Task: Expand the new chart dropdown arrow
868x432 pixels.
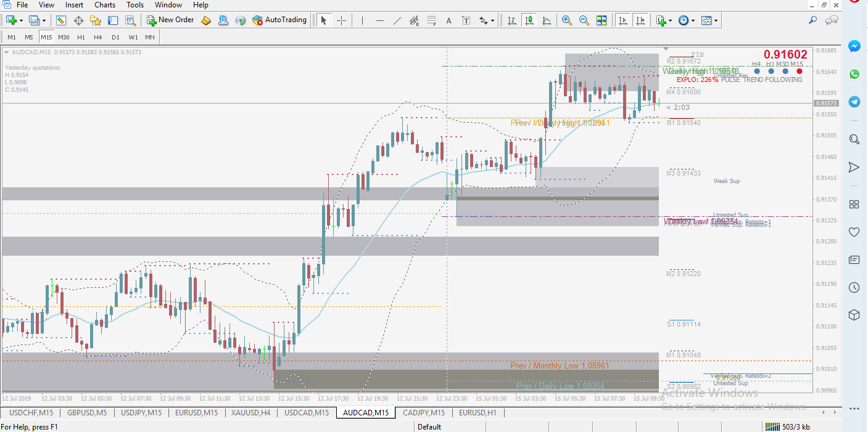Action: (22, 20)
